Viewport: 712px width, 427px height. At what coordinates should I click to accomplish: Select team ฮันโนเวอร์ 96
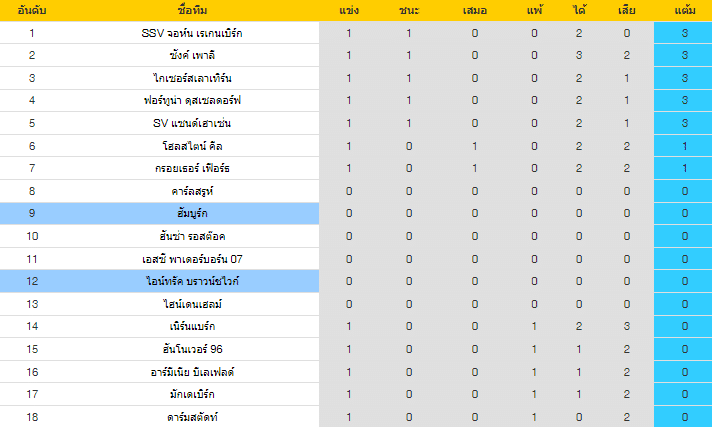pyautogui.click(x=192, y=349)
